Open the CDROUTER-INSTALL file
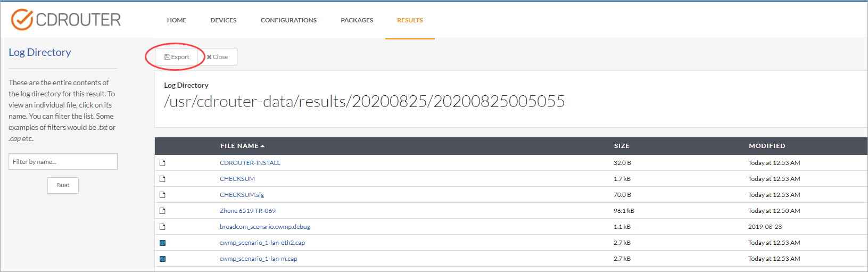 (250, 163)
